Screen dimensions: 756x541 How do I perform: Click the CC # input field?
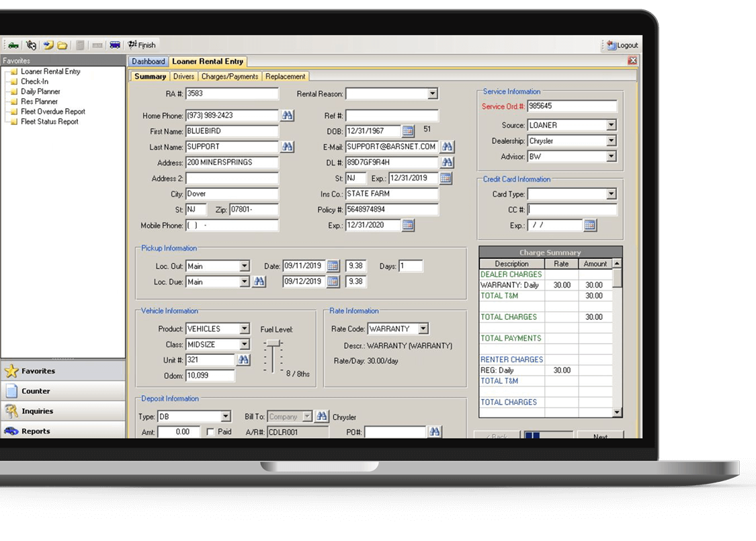pos(572,209)
